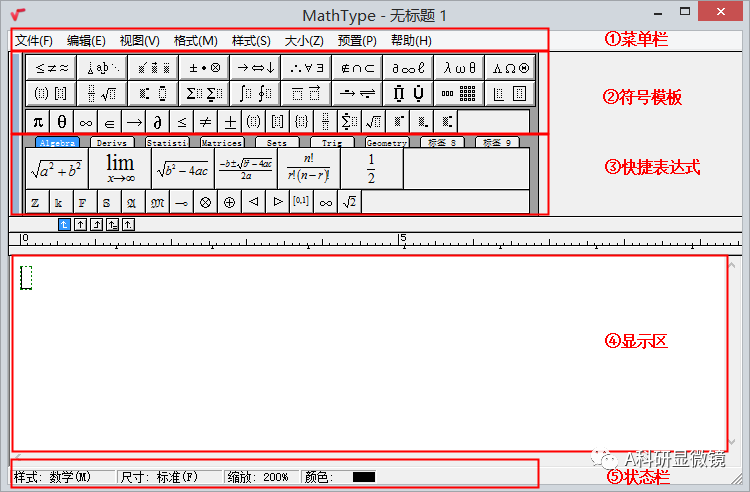Viewport: 750px width, 492px height.
Task: Insert the infinity symbol from the symbol row
Action: pyautogui.click(x=85, y=122)
